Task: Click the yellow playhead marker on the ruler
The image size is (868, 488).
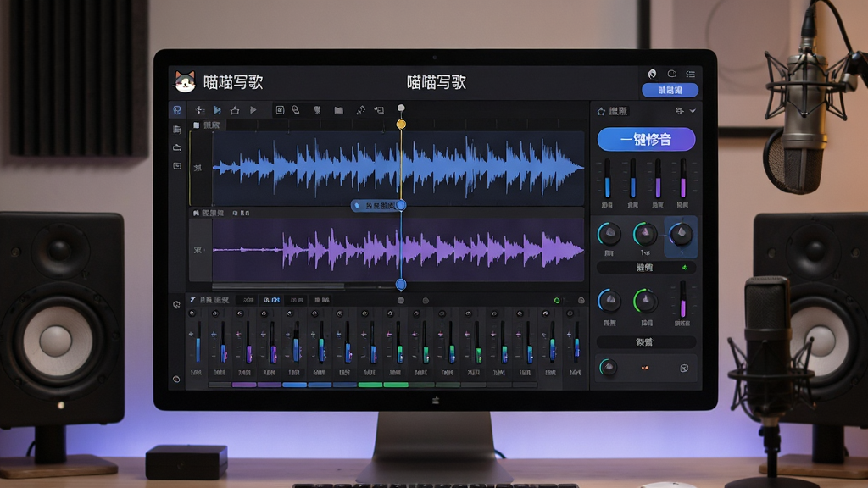Action: tap(401, 125)
